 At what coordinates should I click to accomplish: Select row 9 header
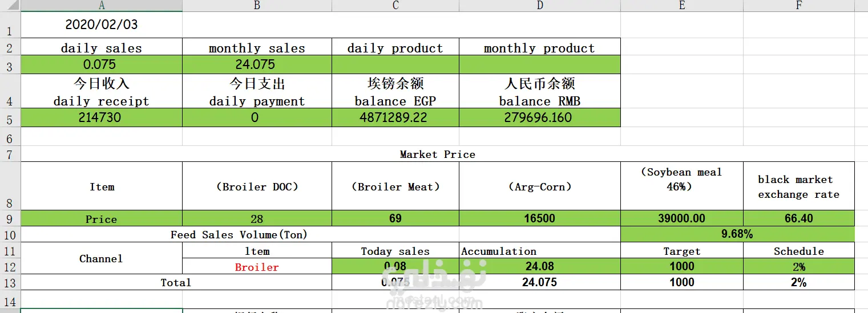pyautogui.click(x=10, y=218)
